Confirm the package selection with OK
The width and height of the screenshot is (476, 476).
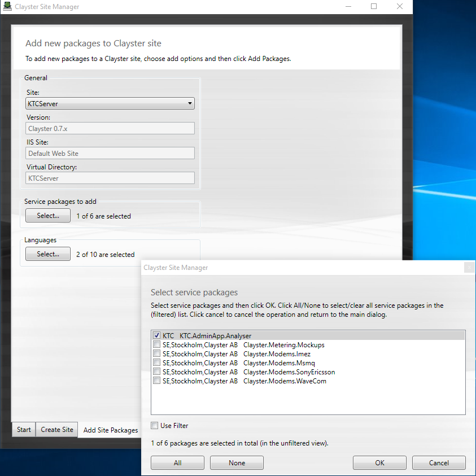379,462
